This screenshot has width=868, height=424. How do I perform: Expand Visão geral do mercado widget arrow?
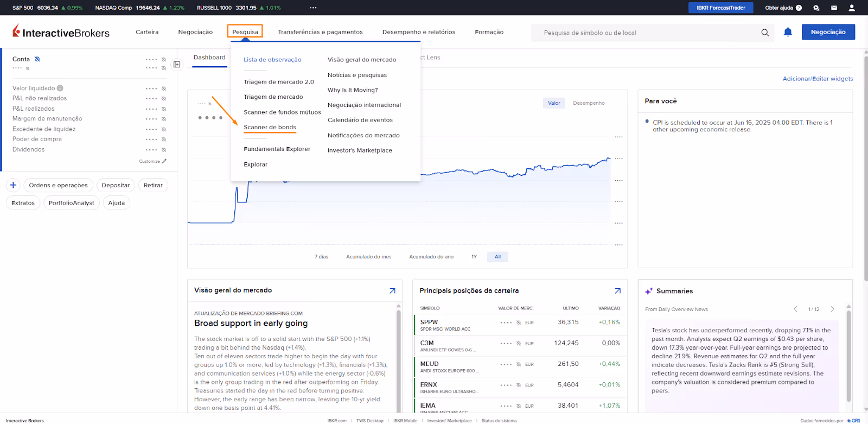[x=392, y=291]
